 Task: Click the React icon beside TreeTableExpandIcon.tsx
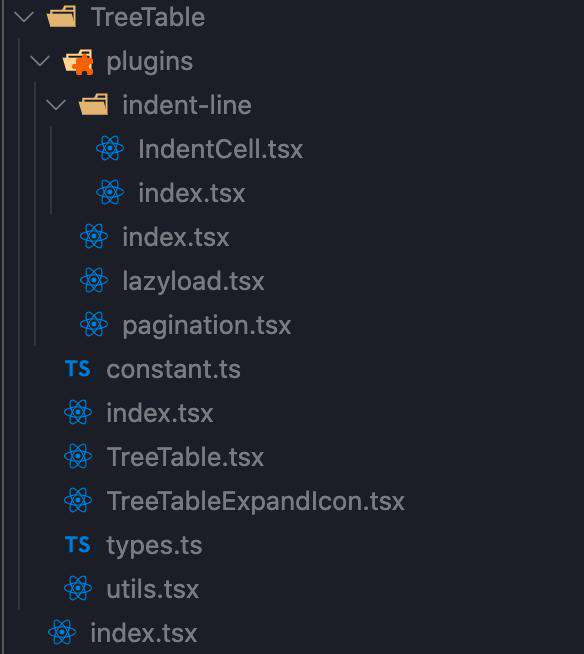point(78,500)
